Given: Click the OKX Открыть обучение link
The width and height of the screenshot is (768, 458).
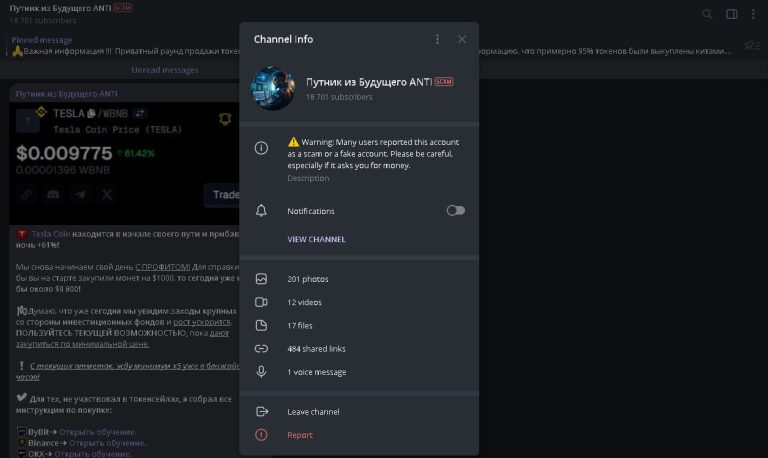Looking at the screenshot, I should point(93,454).
